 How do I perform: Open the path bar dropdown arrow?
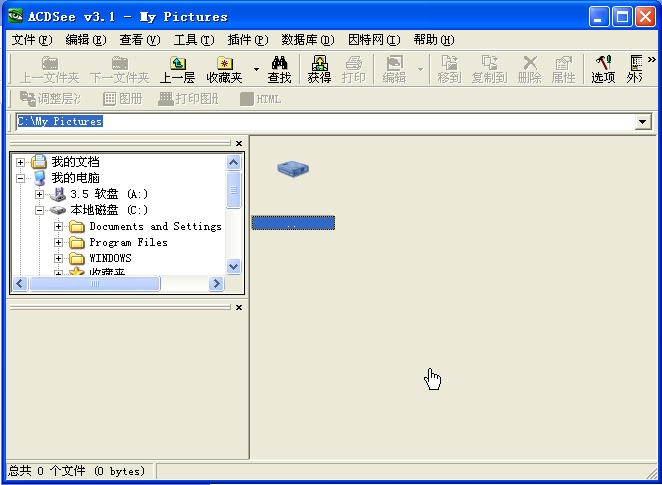642,122
